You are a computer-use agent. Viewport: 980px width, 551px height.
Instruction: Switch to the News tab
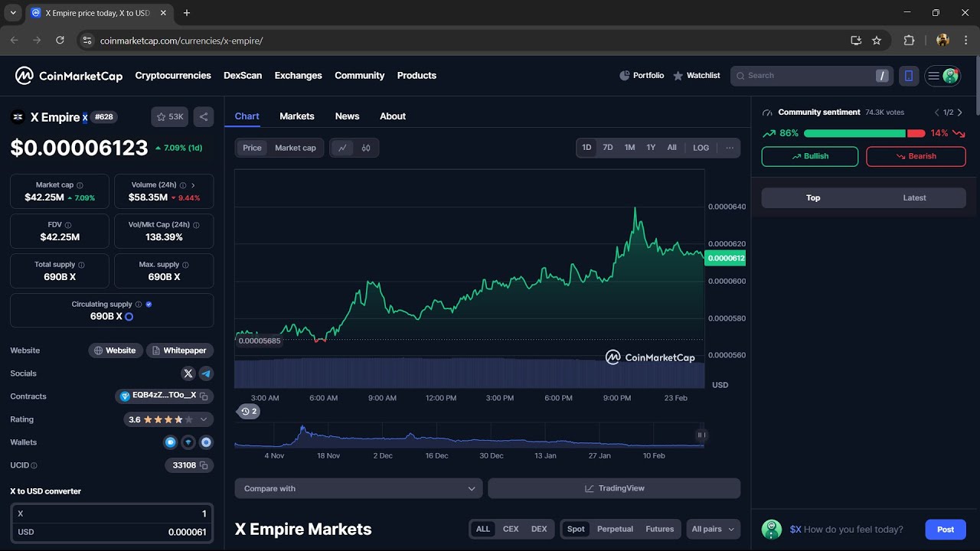(347, 116)
